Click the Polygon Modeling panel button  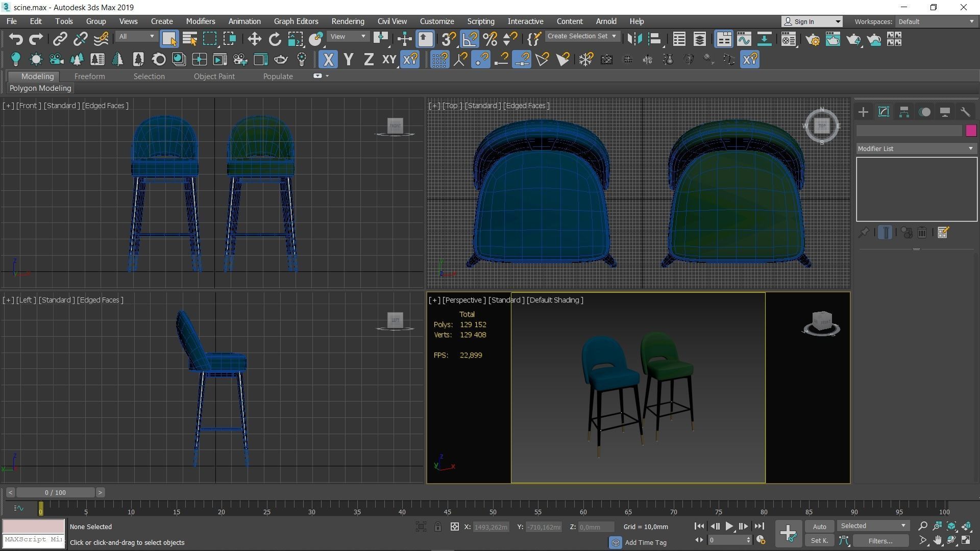coord(40,88)
